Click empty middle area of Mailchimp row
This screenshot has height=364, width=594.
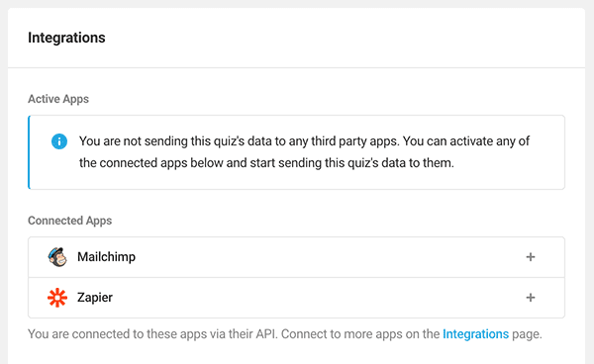click(x=330, y=257)
